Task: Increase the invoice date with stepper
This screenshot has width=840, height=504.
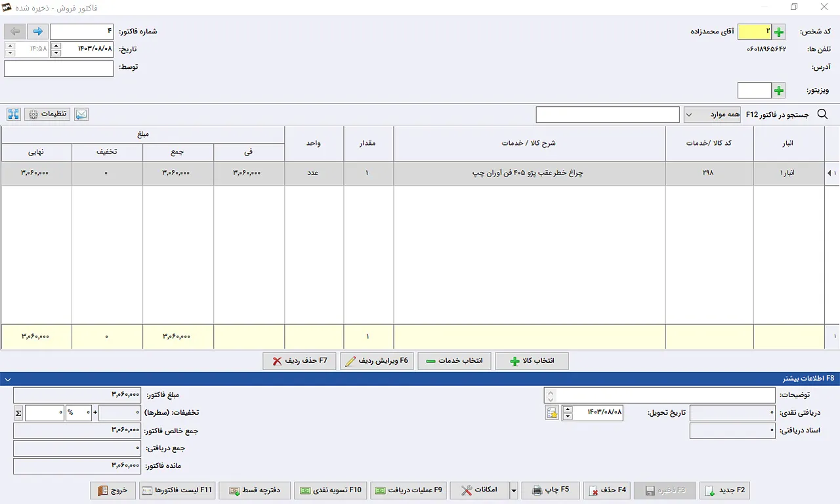Action: [x=55, y=45]
